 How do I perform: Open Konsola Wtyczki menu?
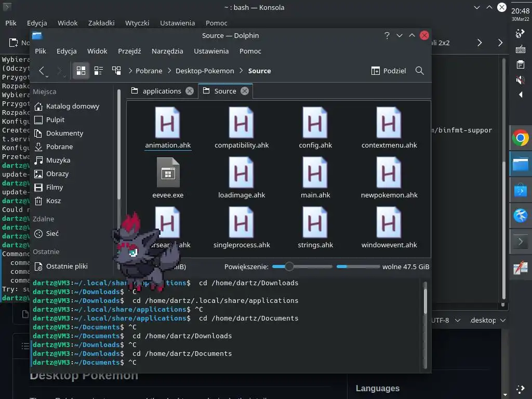[137, 23]
